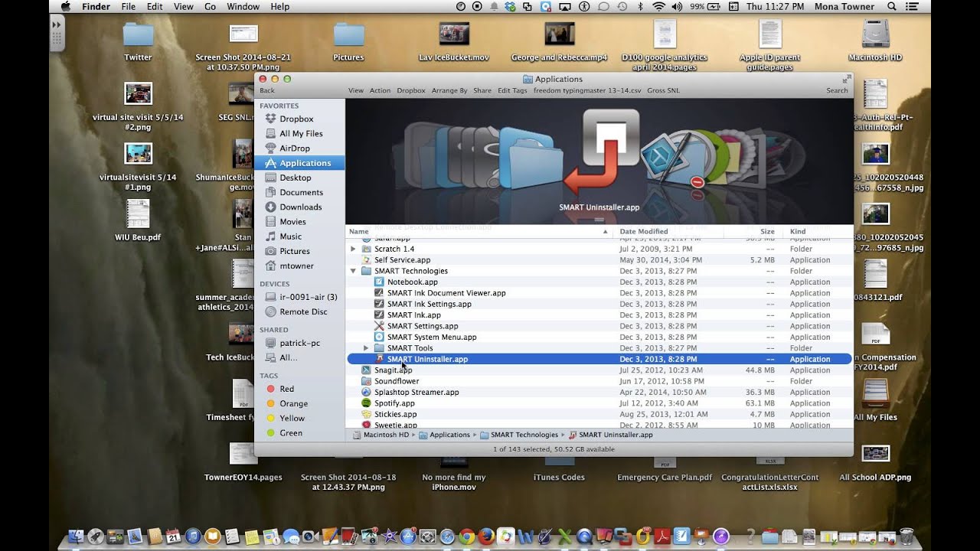
Task: Open the View menu
Action: (184, 6)
